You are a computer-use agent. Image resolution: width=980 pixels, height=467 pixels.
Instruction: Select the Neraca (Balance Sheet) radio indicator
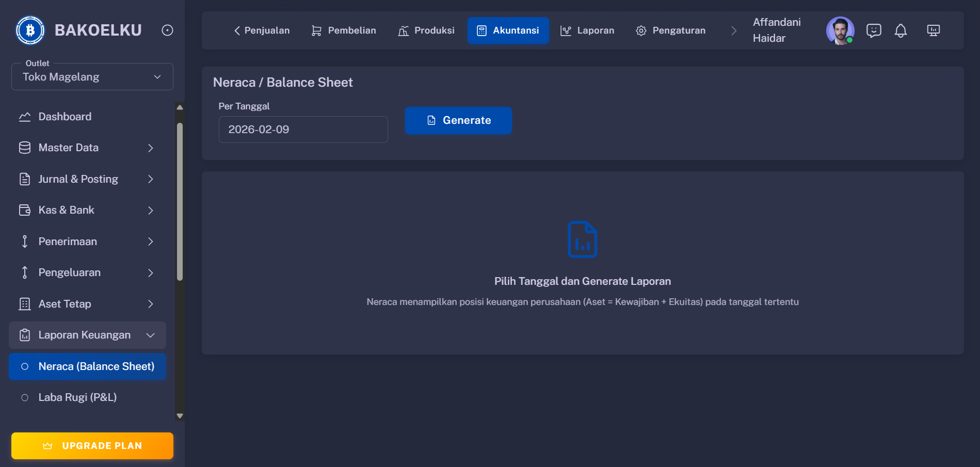(x=24, y=366)
